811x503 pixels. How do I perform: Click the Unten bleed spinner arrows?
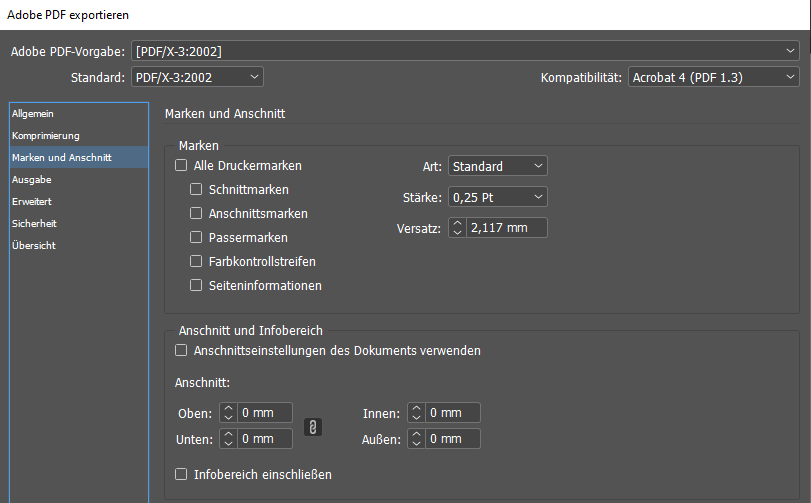click(x=228, y=439)
